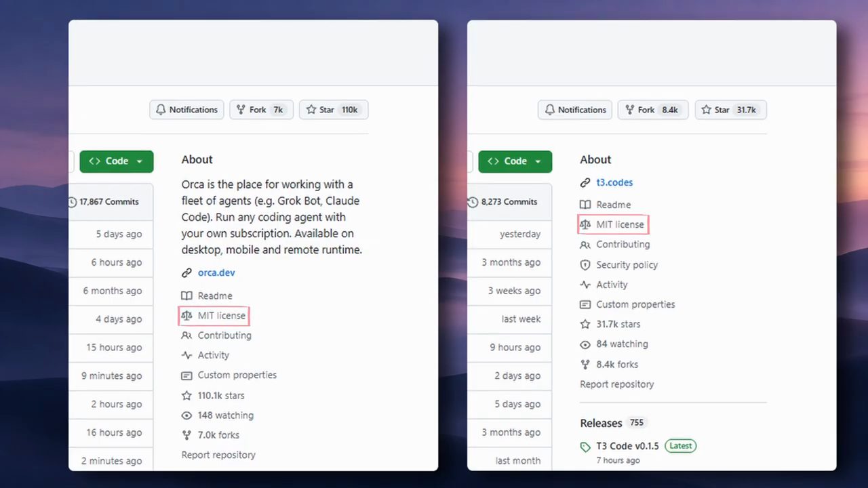Click the "9 minutes ago" commit time

point(112,376)
